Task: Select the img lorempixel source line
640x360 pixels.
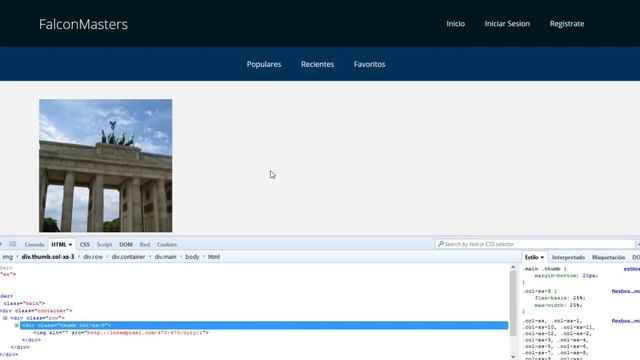Action: (x=121, y=333)
